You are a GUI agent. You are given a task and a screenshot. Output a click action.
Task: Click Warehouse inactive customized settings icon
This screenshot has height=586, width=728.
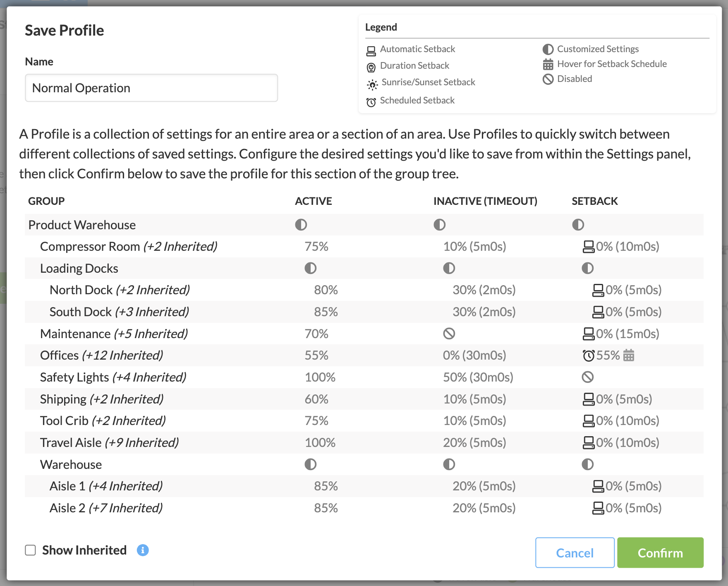(x=449, y=464)
